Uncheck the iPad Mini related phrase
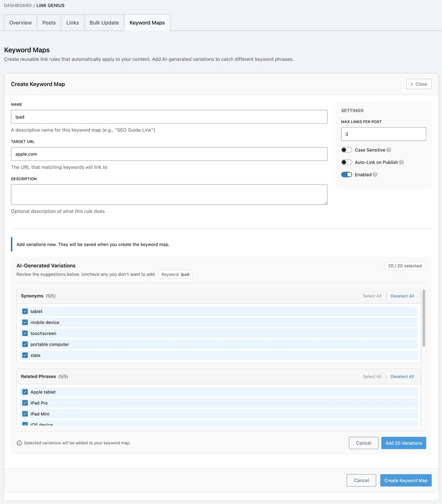 (x=24, y=414)
